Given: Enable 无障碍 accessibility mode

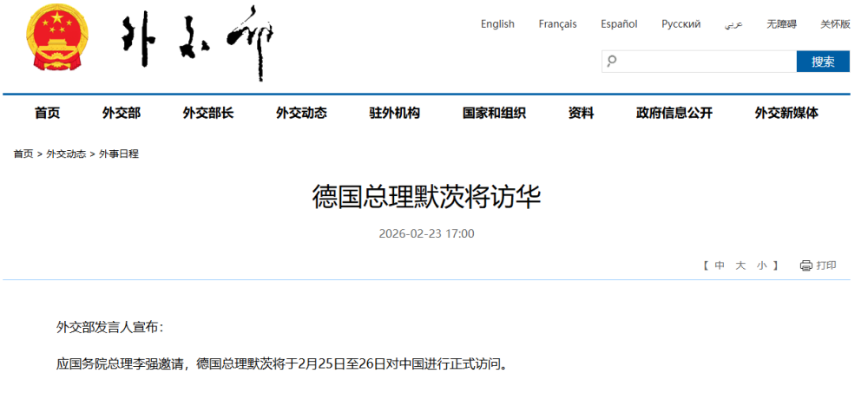Looking at the screenshot, I should [781, 24].
